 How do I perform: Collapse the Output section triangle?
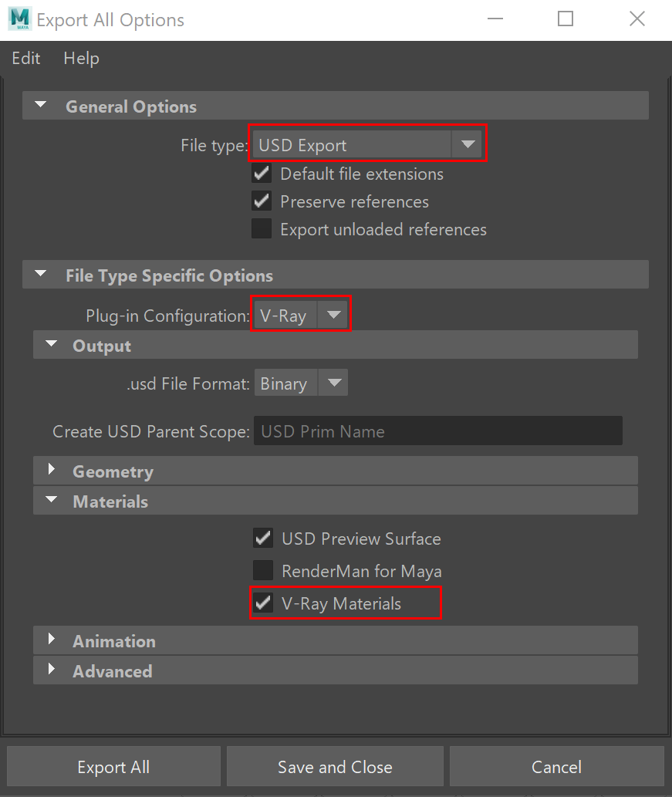pos(52,344)
